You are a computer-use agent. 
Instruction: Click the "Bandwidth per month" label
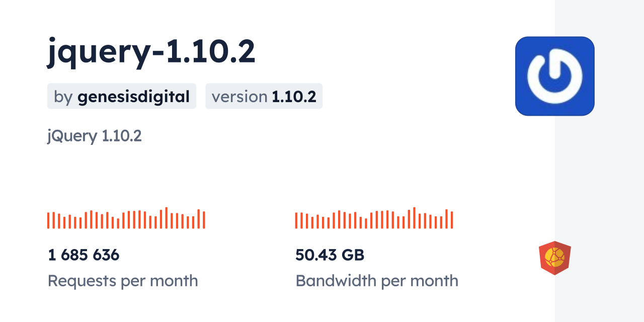(x=377, y=281)
